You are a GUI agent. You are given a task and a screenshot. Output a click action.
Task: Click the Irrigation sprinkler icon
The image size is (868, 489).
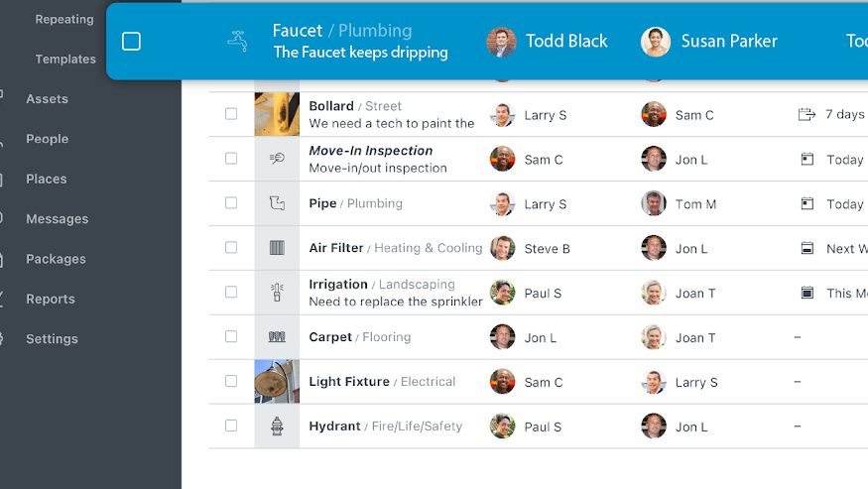(277, 293)
